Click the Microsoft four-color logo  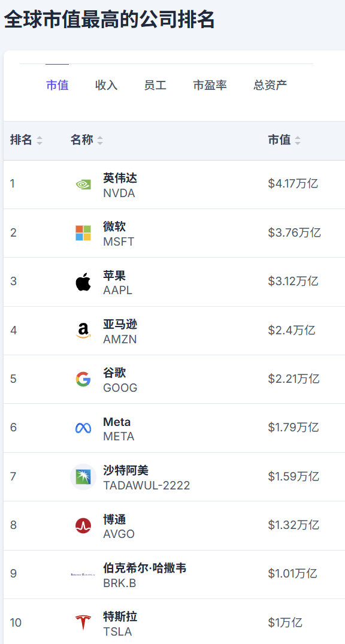click(x=83, y=233)
